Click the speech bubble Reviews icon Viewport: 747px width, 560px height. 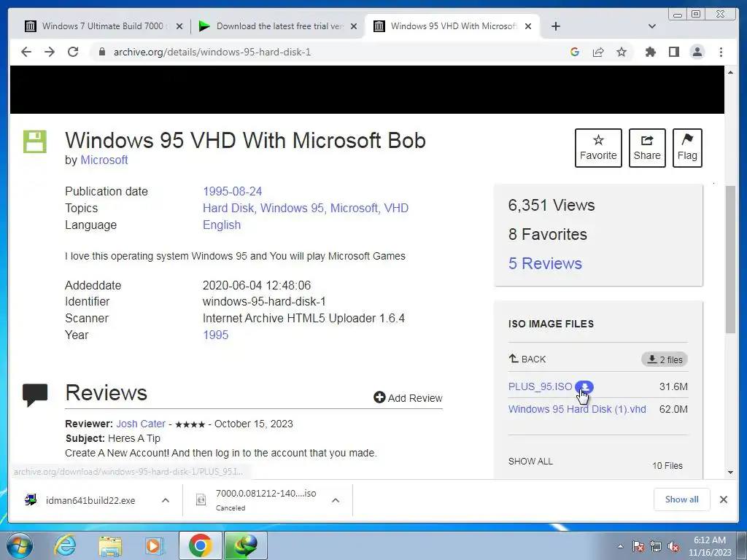35,394
